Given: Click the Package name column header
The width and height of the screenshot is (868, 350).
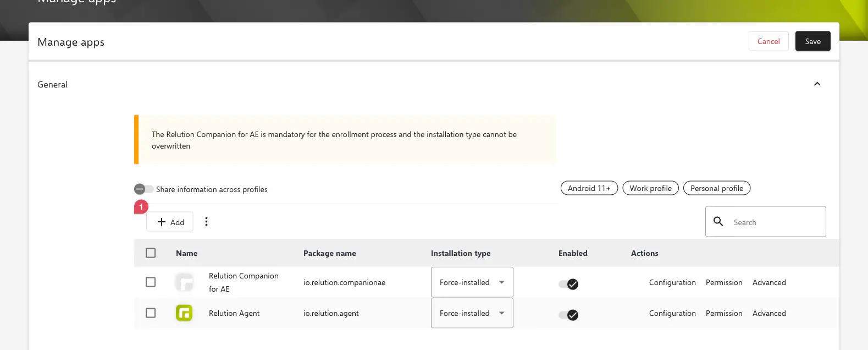Looking at the screenshot, I should point(330,253).
